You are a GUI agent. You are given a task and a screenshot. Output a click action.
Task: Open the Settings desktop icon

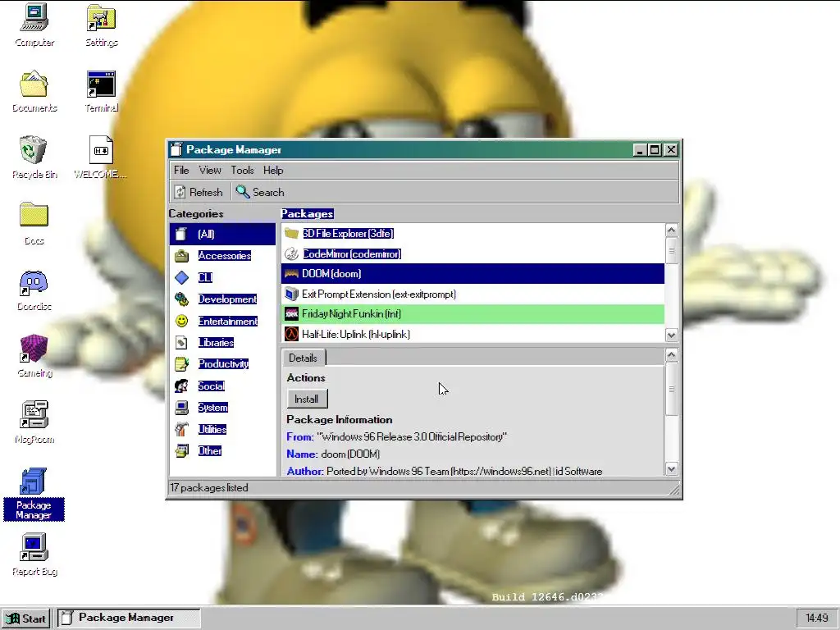(x=101, y=25)
